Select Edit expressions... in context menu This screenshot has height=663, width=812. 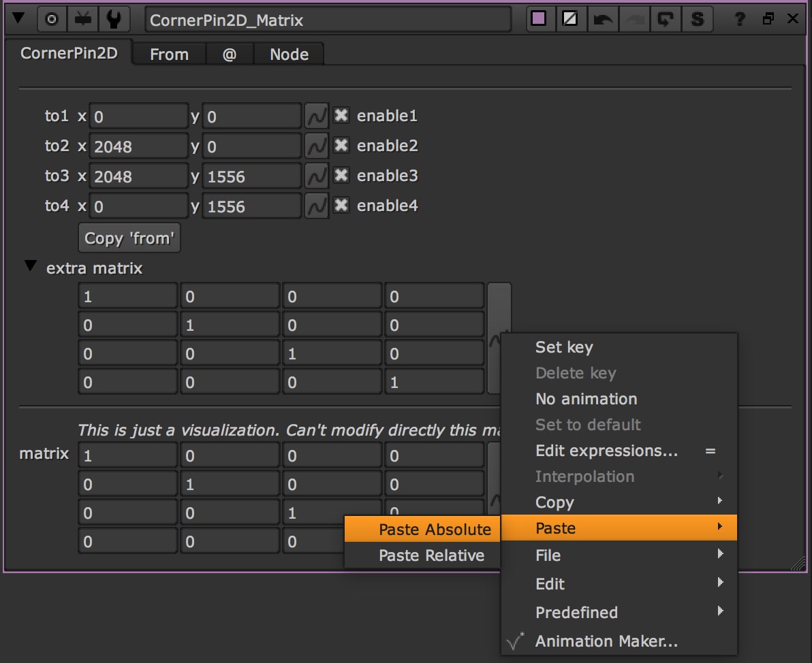[x=606, y=451]
